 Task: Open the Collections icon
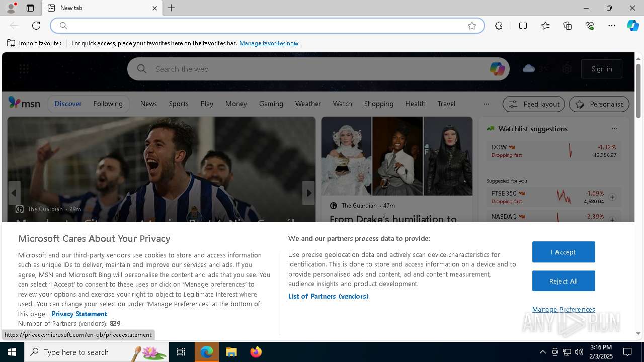[x=568, y=26]
